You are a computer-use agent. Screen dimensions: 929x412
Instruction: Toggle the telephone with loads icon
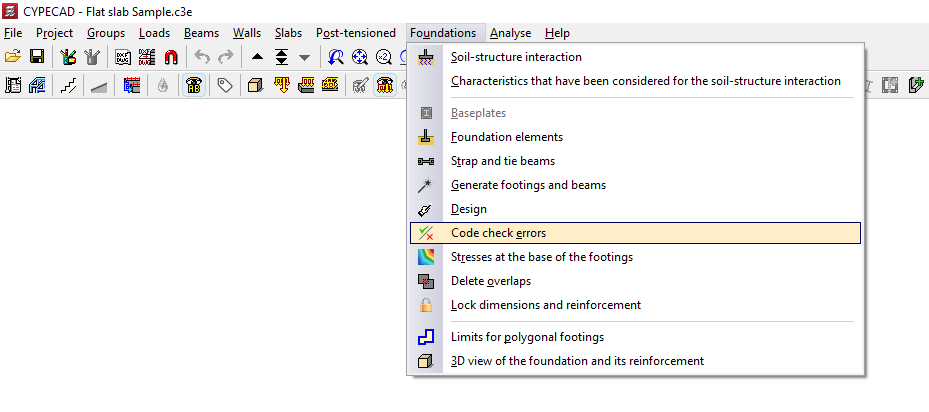coord(385,85)
